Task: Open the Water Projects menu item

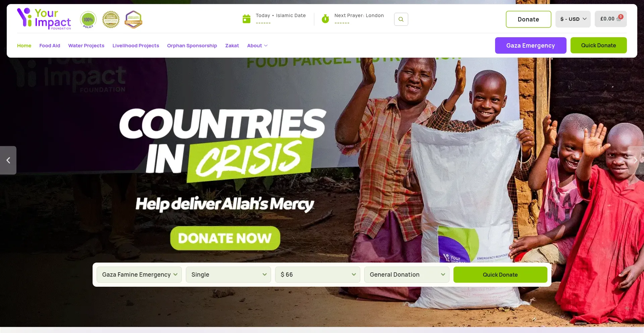Action: pyautogui.click(x=86, y=46)
